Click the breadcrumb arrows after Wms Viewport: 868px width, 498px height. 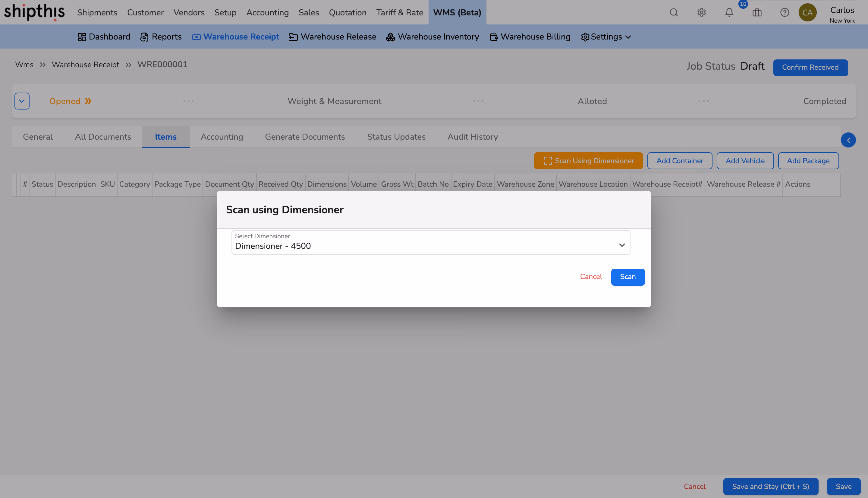point(43,65)
